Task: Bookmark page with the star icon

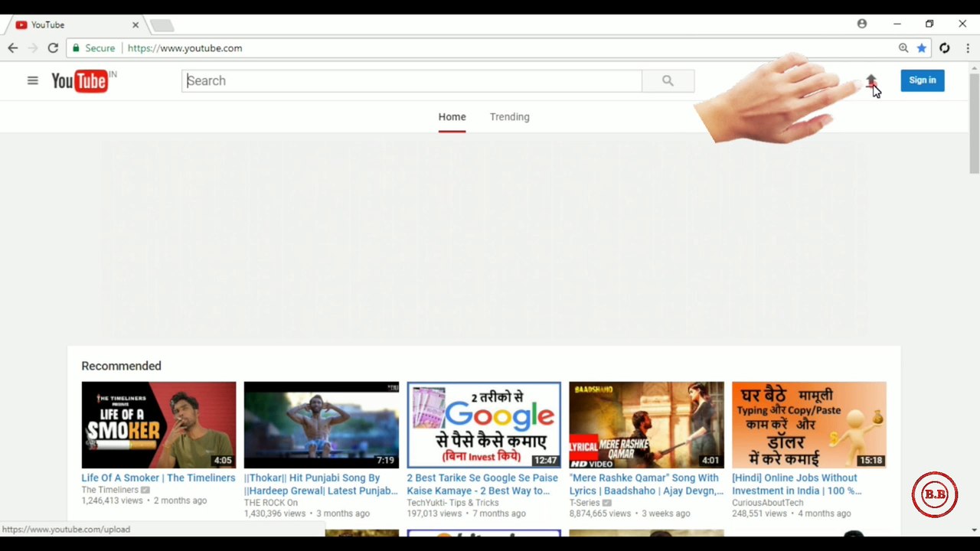Action: [922, 48]
